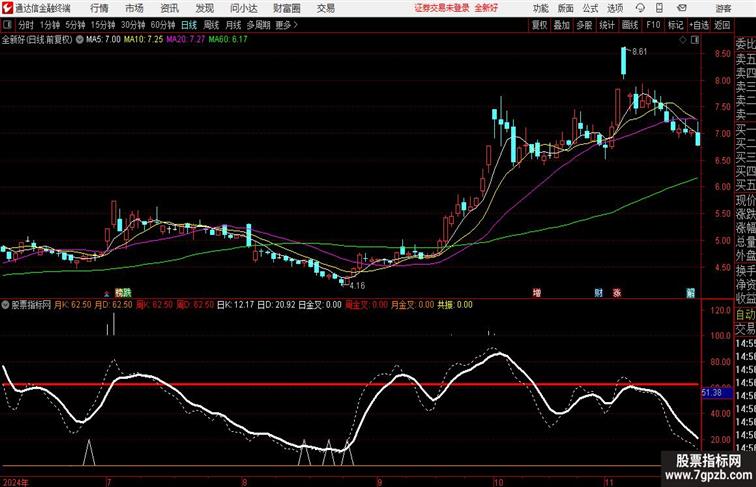Viewport: 756px width, 487px height.
Task: Click the 画线 drawing button
Action: click(630, 25)
